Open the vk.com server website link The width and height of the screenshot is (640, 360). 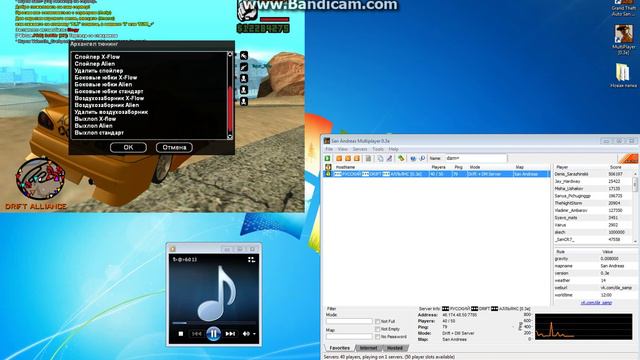(x=596, y=303)
